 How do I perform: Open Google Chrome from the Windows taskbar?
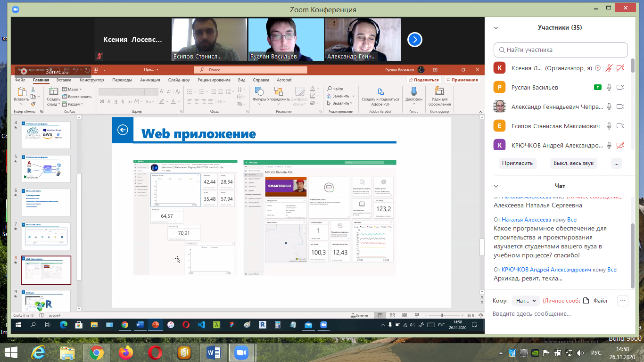click(x=97, y=353)
